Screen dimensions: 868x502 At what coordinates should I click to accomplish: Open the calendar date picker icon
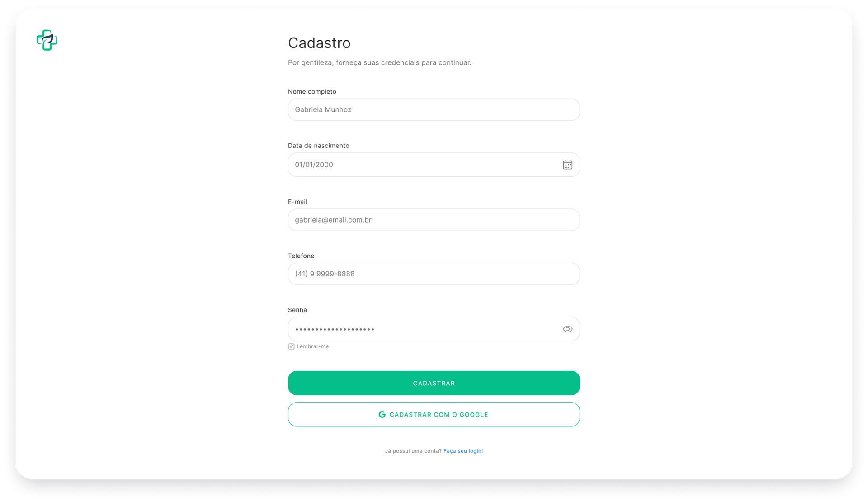pyautogui.click(x=567, y=165)
